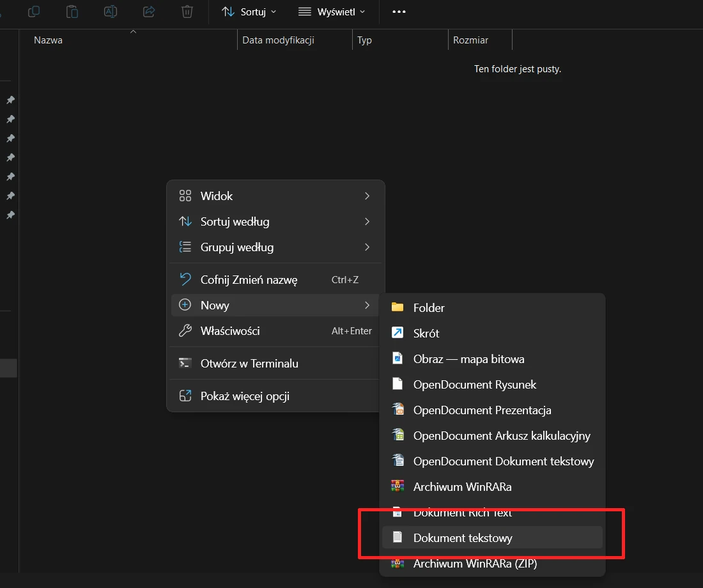Open Właściwości from context menu
The width and height of the screenshot is (703, 588).
tap(275, 331)
